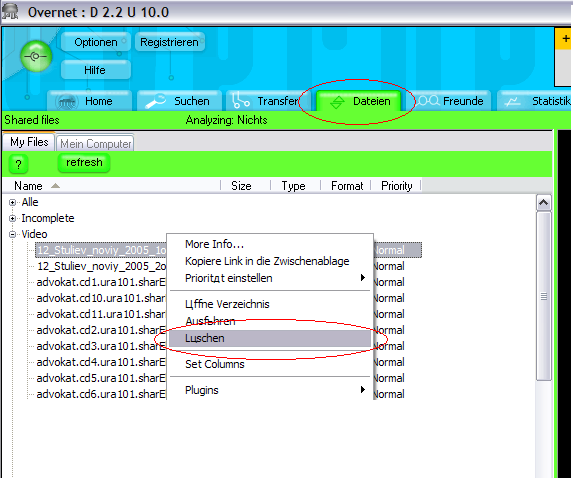Click the Overnet app icon in title bar
The width and height of the screenshot is (573, 478).
tap(10, 11)
